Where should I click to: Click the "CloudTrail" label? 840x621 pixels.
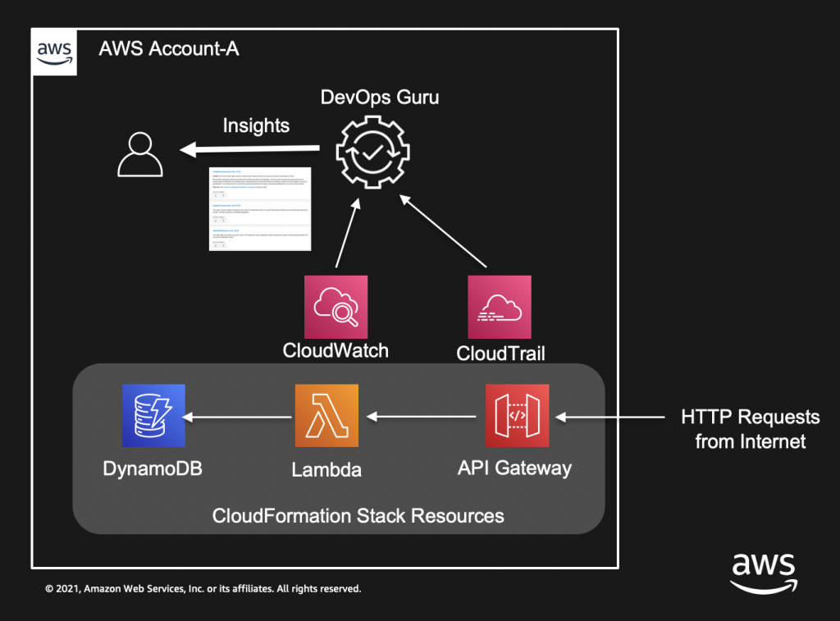(x=501, y=354)
